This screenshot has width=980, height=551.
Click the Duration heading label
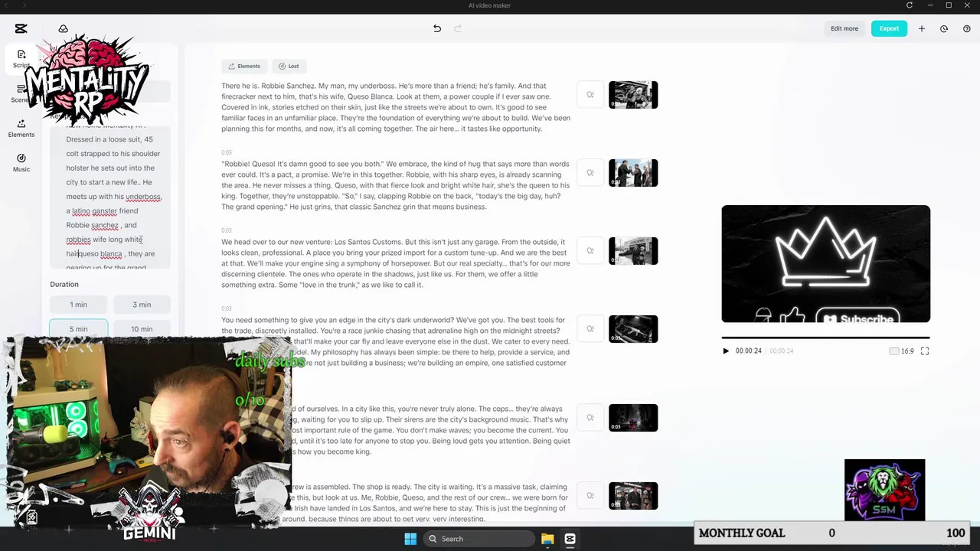click(x=64, y=284)
